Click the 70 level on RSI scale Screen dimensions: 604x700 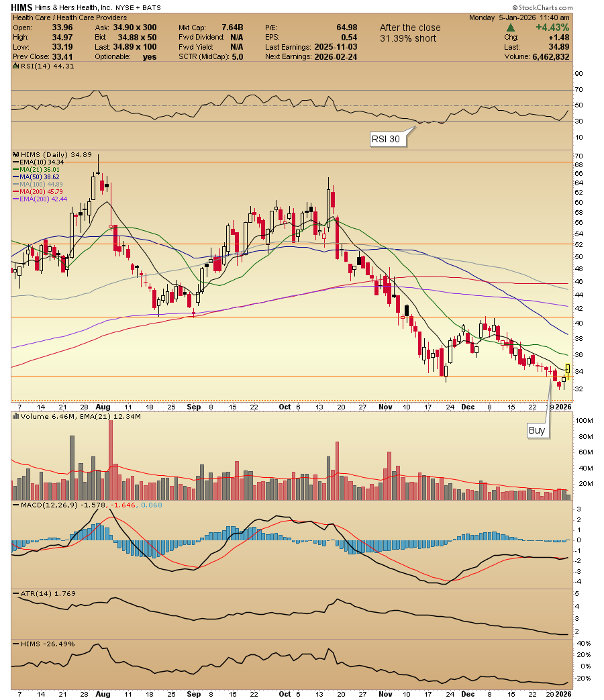[578, 90]
